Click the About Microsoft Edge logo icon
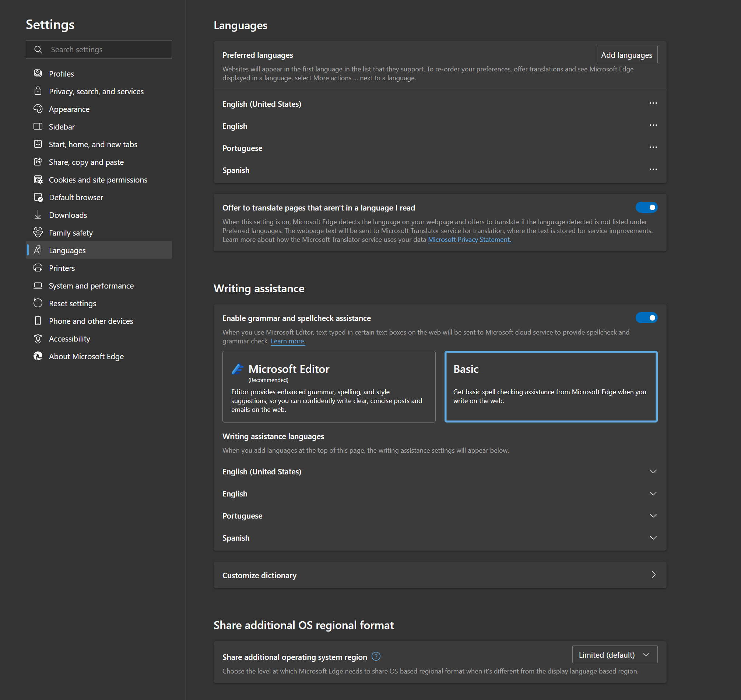This screenshot has width=741, height=700. (38, 356)
